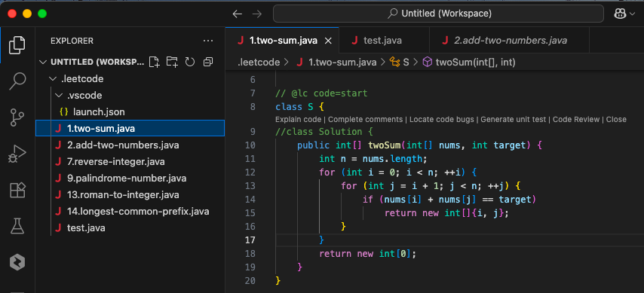Go forward with the right arrow
The height and width of the screenshot is (293, 644).
click(257, 14)
